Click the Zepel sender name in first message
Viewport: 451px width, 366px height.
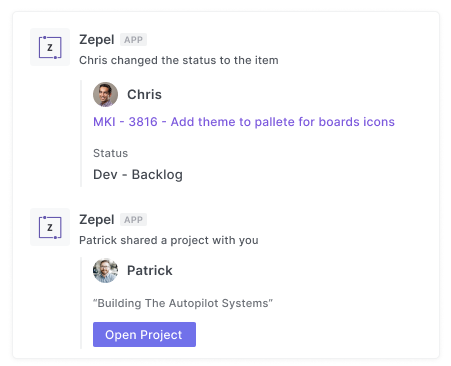click(97, 40)
